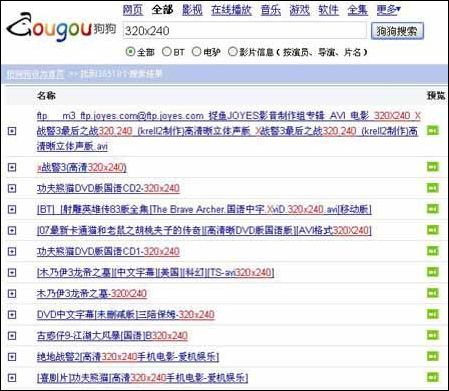The height and width of the screenshot is (391, 449).
Task: Open the x战警3(高清320x240) link
Action: [x=82, y=167]
